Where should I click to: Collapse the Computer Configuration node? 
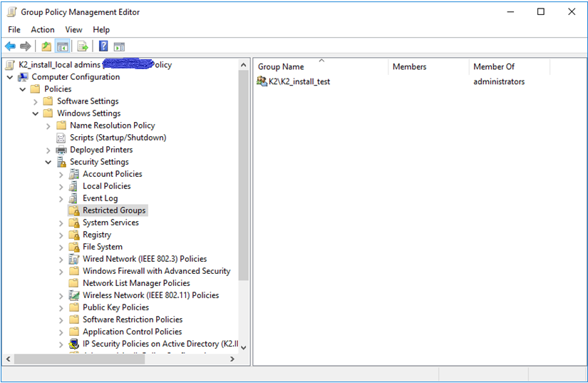click(x=10, y=77)
